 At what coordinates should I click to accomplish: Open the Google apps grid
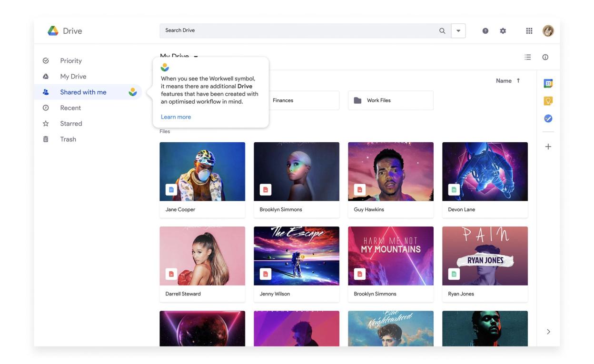coord(529,31)
